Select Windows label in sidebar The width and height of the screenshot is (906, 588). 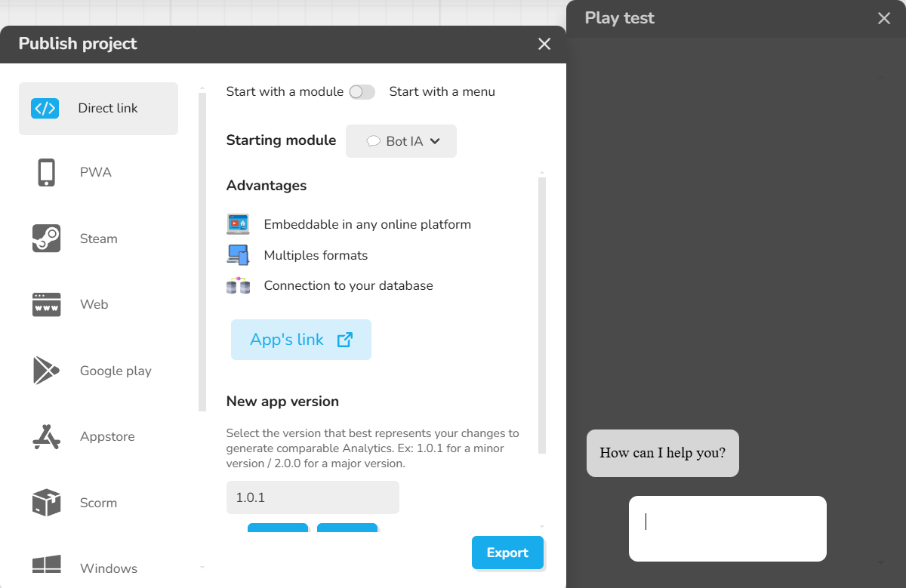coord(109,568)
